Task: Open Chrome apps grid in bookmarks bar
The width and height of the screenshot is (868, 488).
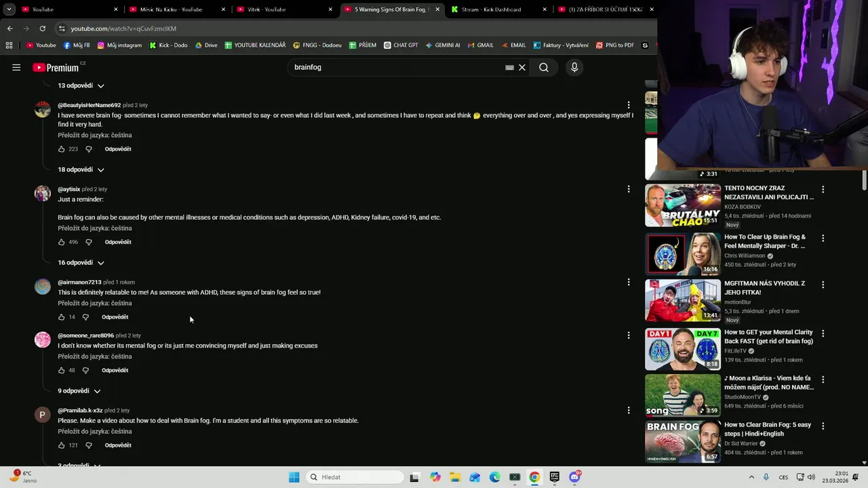Action: pos(9,45)
